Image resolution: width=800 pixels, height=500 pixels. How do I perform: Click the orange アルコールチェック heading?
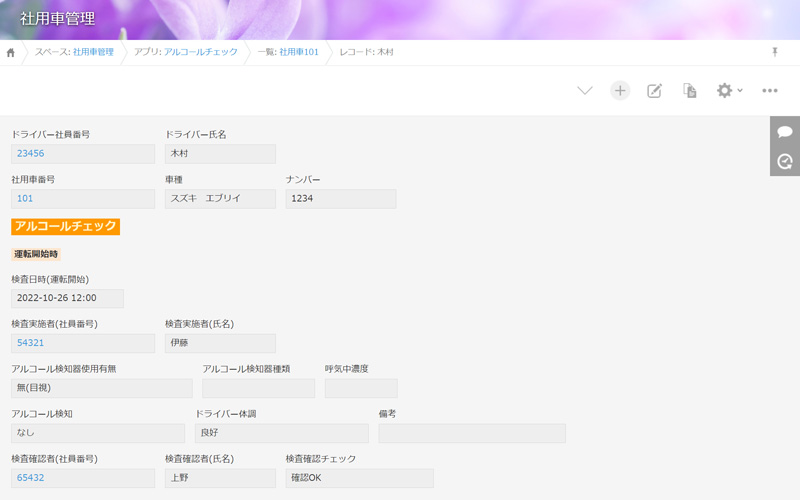[x=65, y=227]
